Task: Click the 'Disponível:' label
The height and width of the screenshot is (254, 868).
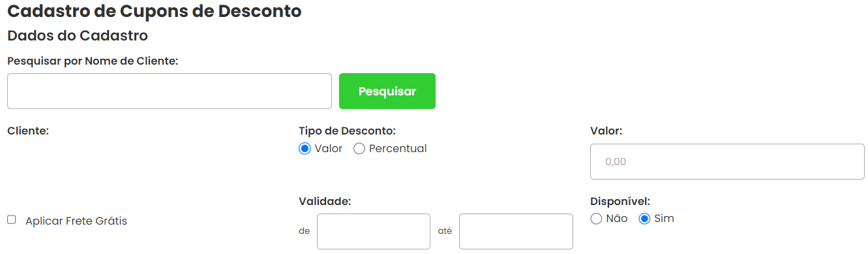Action: pos(620,201)
